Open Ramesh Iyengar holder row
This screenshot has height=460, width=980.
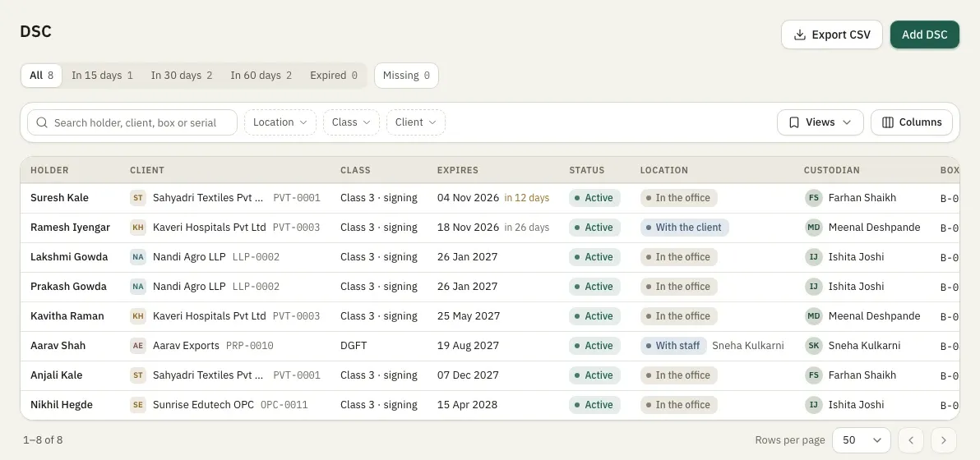point(70,228)
